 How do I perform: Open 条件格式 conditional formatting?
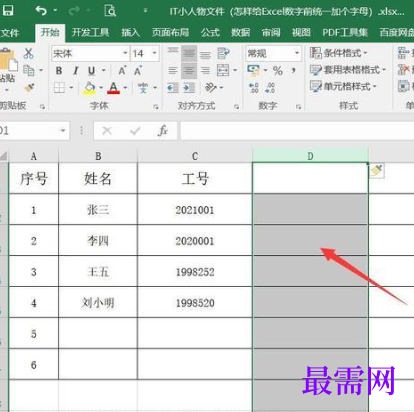tap(339, 53)
